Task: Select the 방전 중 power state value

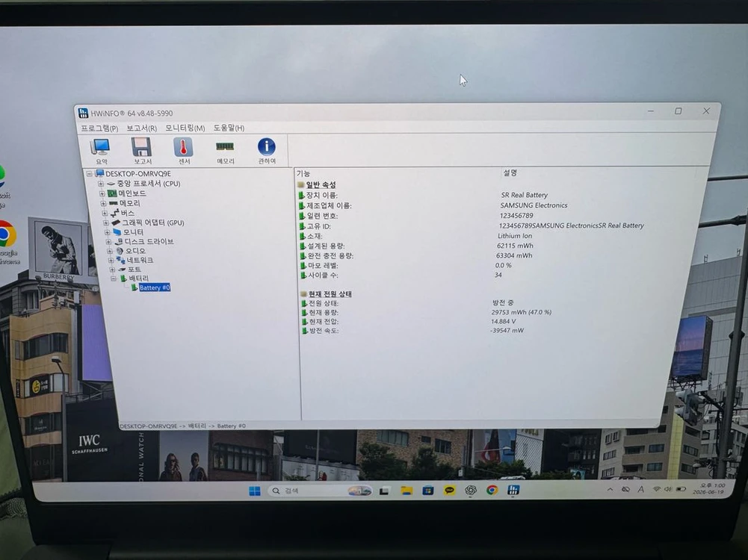Action: click(503, 302)
